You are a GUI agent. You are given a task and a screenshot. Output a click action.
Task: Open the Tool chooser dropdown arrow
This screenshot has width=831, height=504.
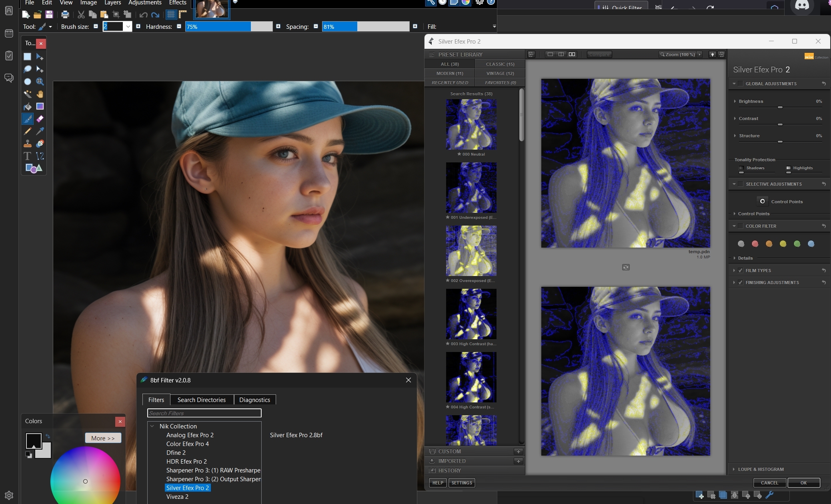50,27
